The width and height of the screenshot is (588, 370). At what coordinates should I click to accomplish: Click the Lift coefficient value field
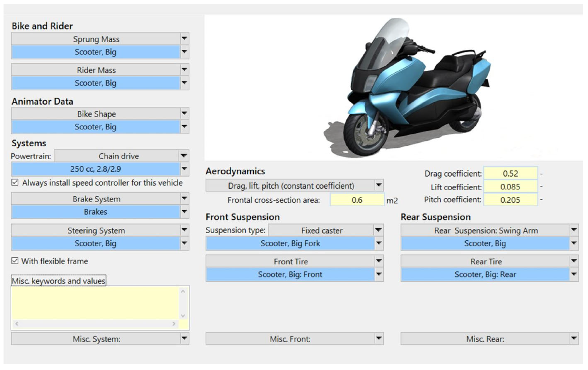[x=510, y=187]
